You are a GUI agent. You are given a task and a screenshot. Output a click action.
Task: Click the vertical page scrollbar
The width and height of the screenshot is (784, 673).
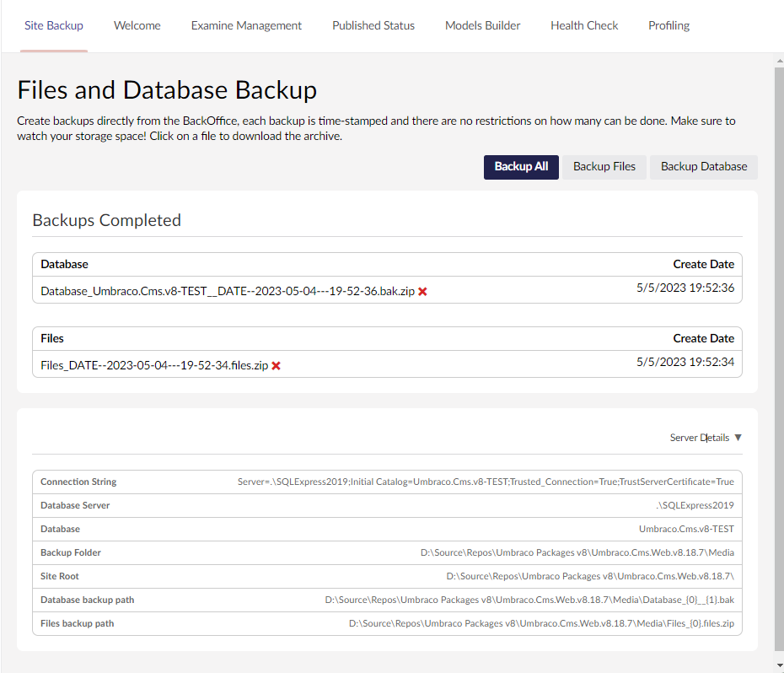[x=779, y=354]
